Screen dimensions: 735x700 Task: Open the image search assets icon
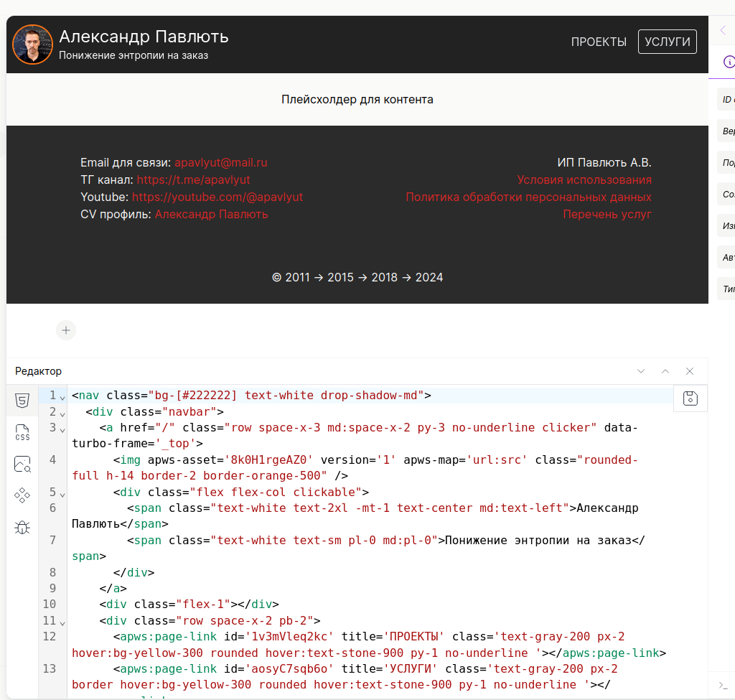coord(22,465)
